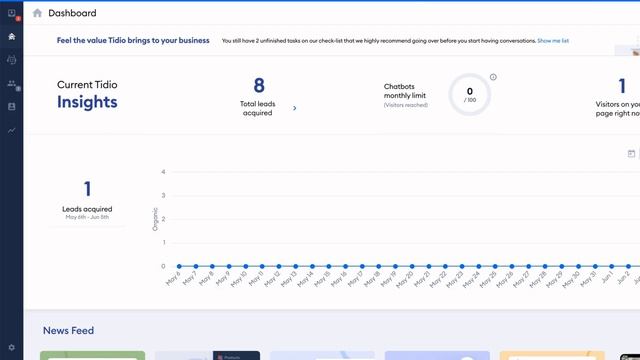The width and height of the screenshot is (640, 360).
Task: Select the May 25 data point
Action: (495, 266)
